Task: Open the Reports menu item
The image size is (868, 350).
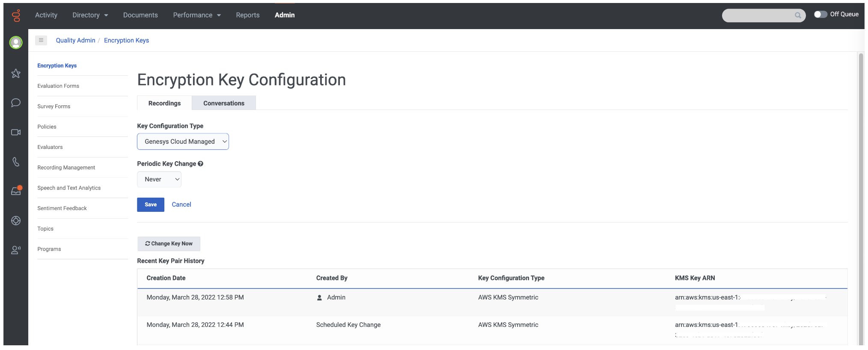Action: click(247, 15)
